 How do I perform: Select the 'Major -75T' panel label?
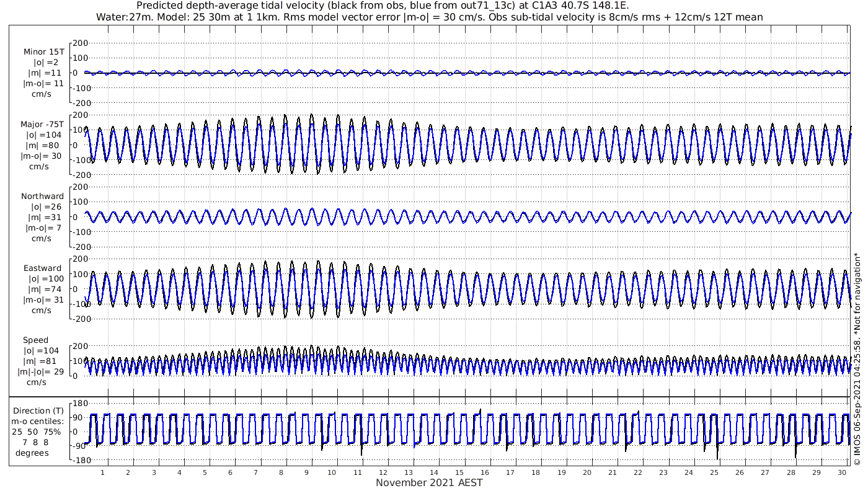[42, 125]
